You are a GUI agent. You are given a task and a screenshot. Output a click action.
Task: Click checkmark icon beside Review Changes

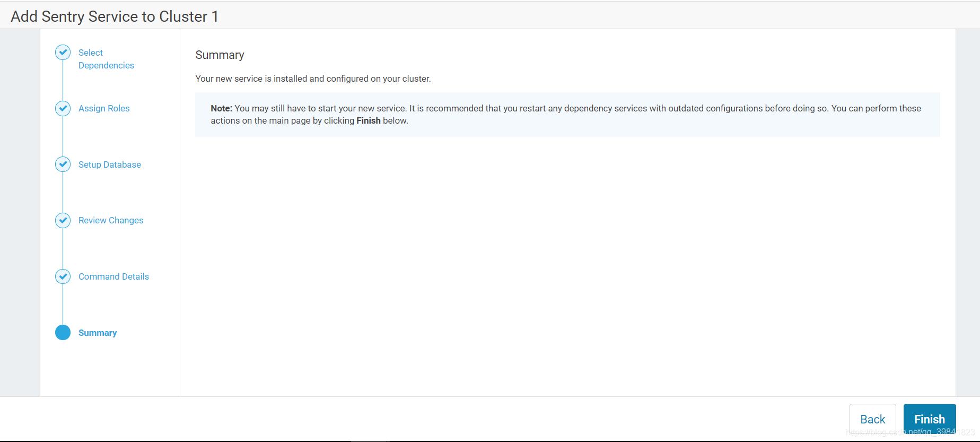pyautogui.click(x=63, y=220)
